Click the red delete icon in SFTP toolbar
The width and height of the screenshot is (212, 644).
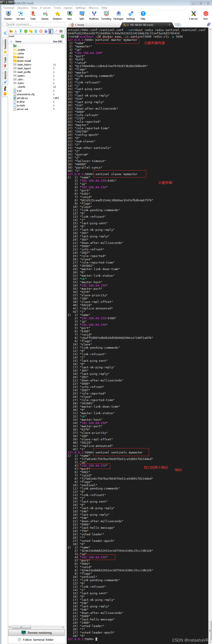point(41,31)
